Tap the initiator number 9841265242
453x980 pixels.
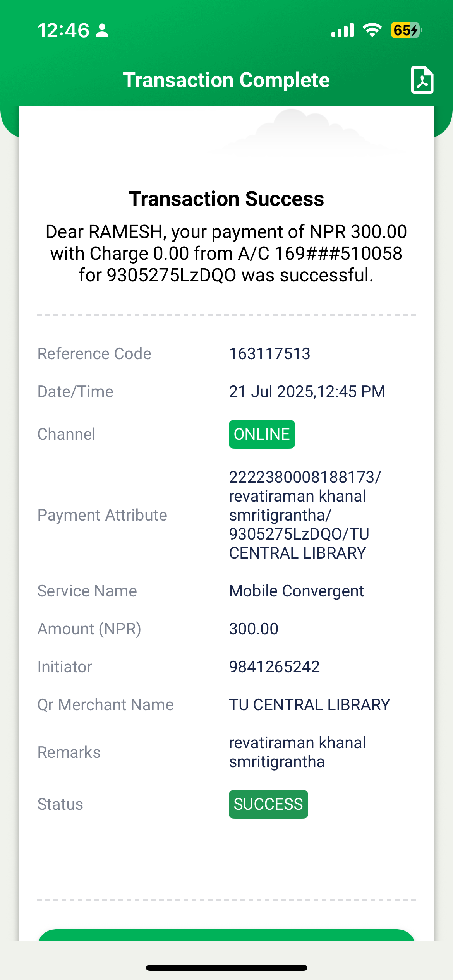coord(274,667)
